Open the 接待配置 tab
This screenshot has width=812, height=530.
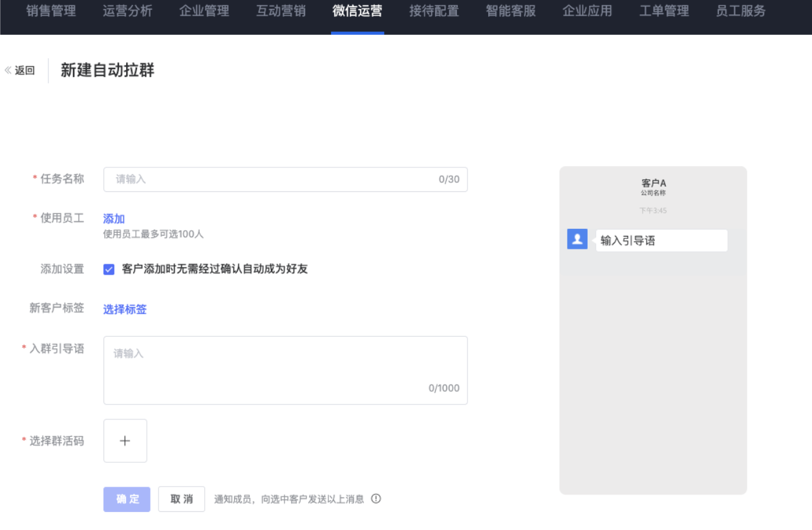tap(434, 11)
